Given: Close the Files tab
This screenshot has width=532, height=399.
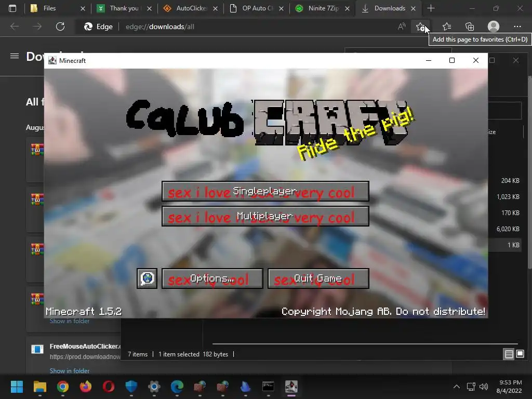Looking at the screenshot, I should [83, 8].
